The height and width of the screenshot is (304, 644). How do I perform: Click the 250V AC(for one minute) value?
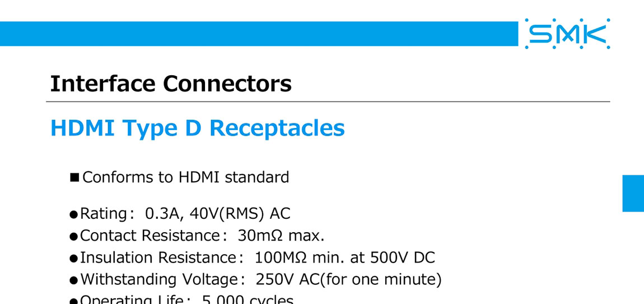tap(348, 279)
